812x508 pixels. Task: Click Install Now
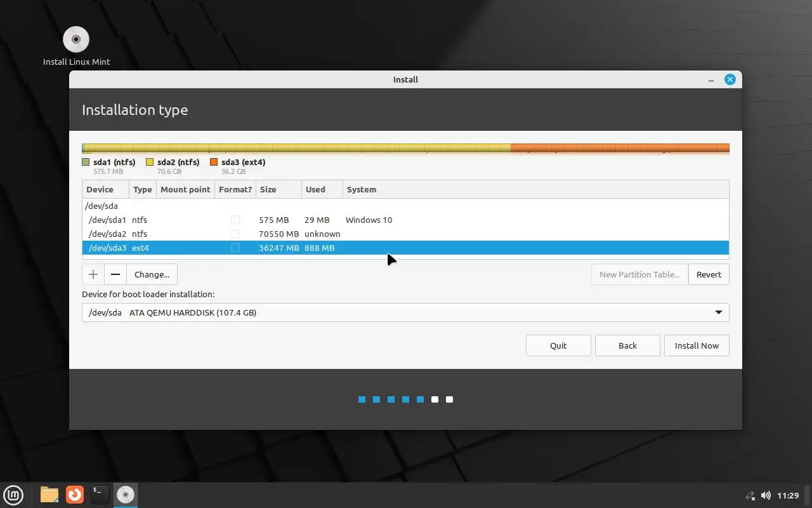[697, 345]
